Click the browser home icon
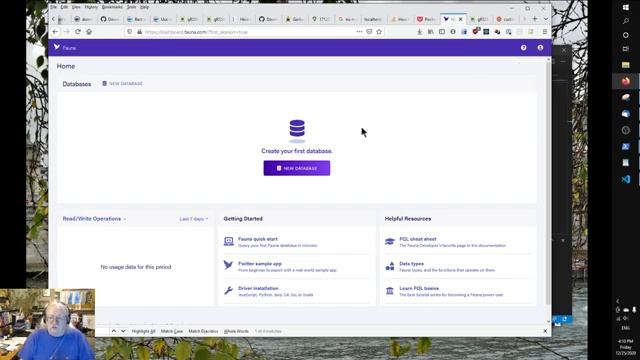Screen dimensions: 640x360 pos(89,31)
